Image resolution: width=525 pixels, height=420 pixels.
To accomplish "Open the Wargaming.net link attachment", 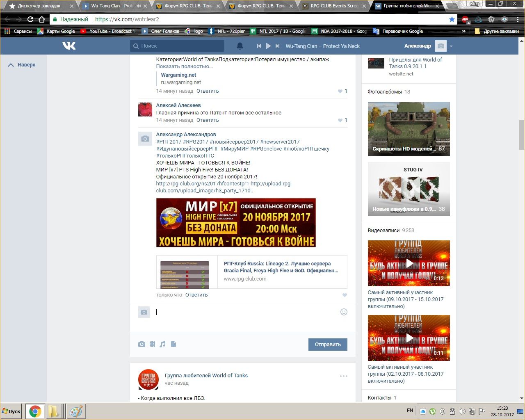I will click(178, 75).
